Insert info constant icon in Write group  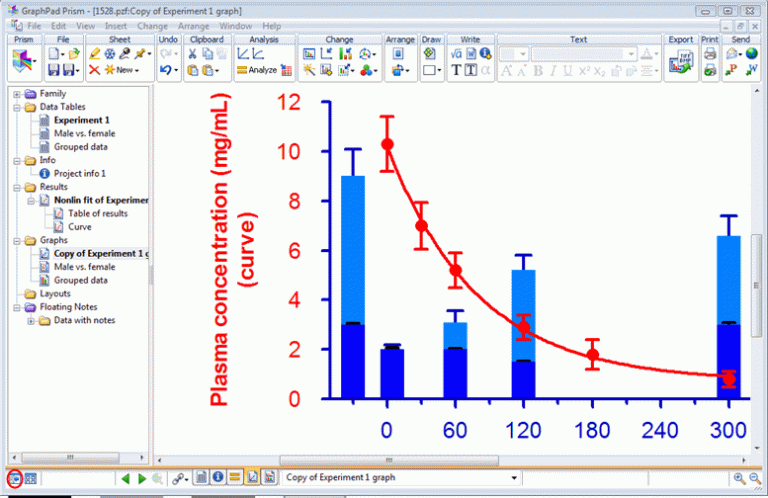point(485,53)
